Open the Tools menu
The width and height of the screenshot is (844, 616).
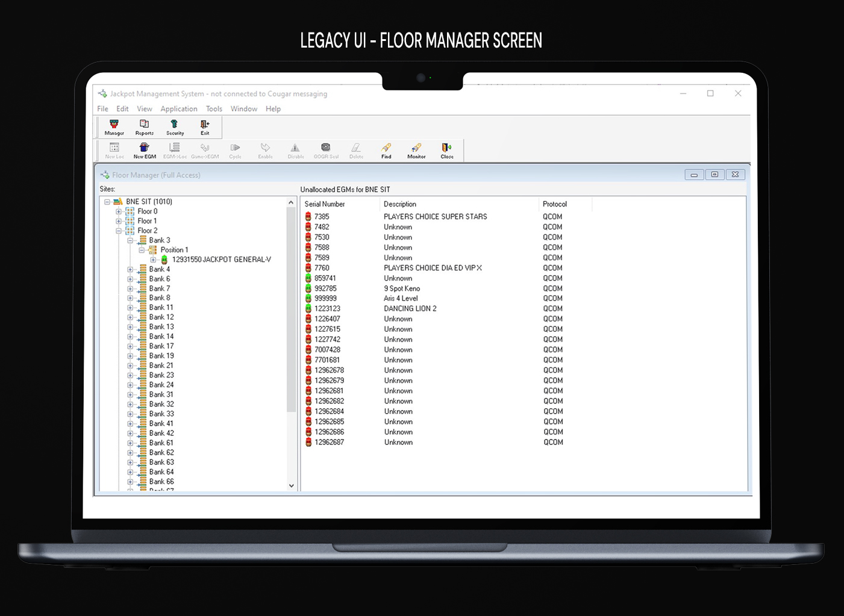click(214, 109)
